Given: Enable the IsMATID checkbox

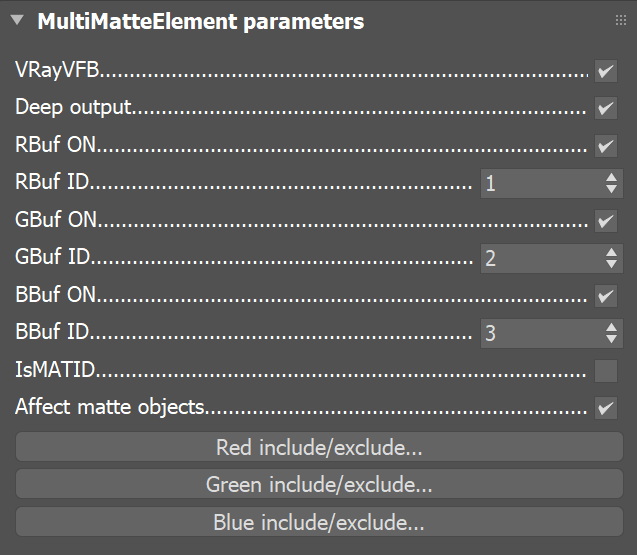Looking at the screenshot, I should [606, 371].
